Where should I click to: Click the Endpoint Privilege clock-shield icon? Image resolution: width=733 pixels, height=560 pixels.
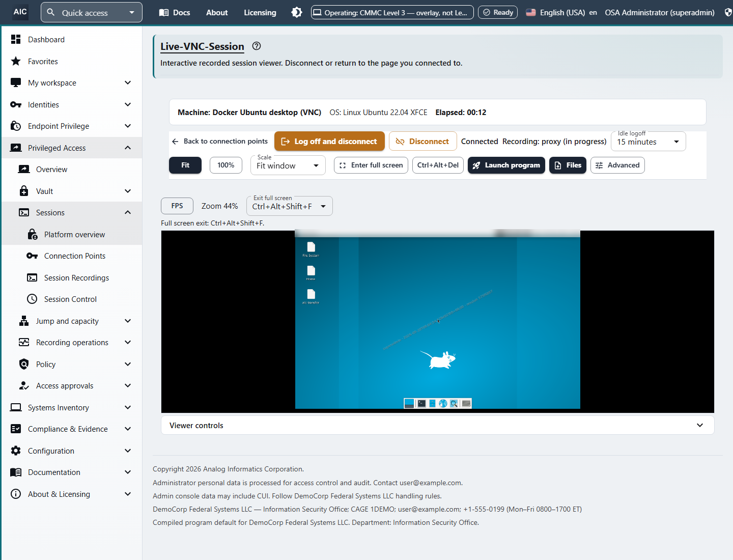coord(16,126)
